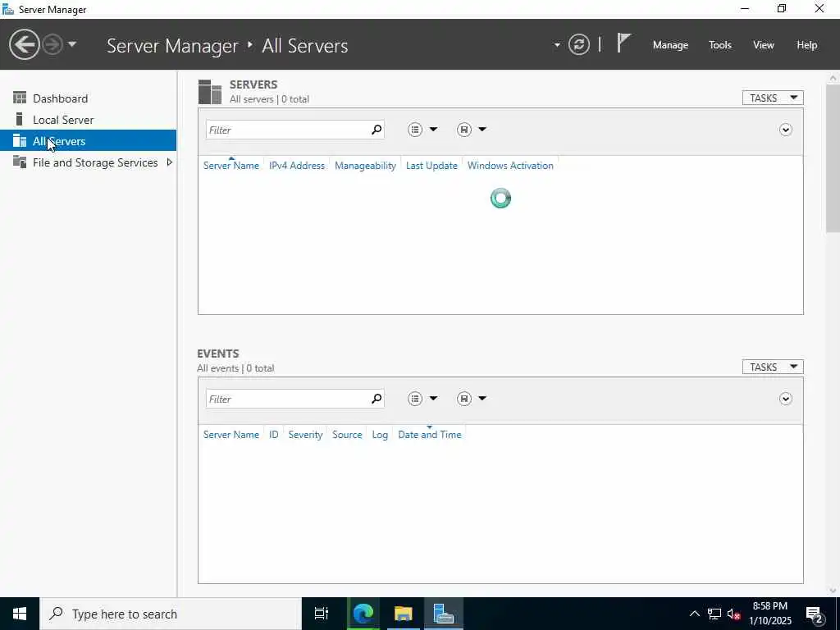840x630 pixels.
Task: Click the taskbar search box
Action: [x=171, y=614]
